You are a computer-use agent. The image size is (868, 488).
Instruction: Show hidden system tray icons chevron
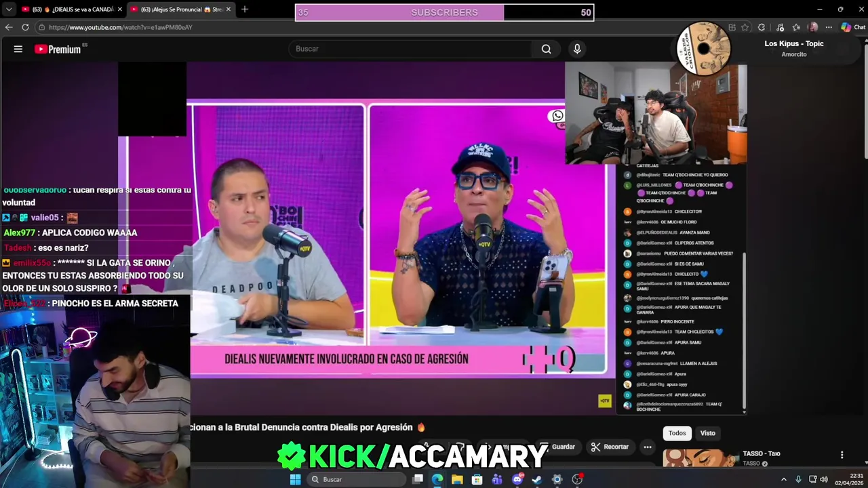[x=784, y=479]
